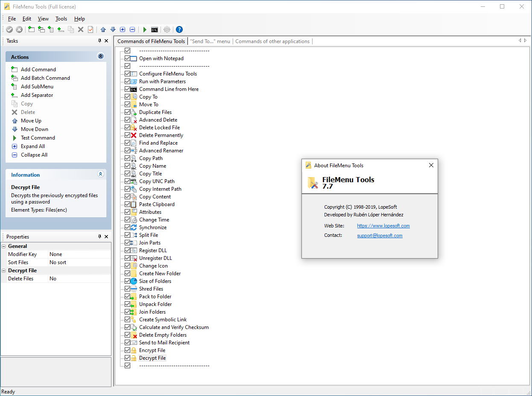Click the gear options toolbar icon
This screenshot has width=532, height=396.
167,29
